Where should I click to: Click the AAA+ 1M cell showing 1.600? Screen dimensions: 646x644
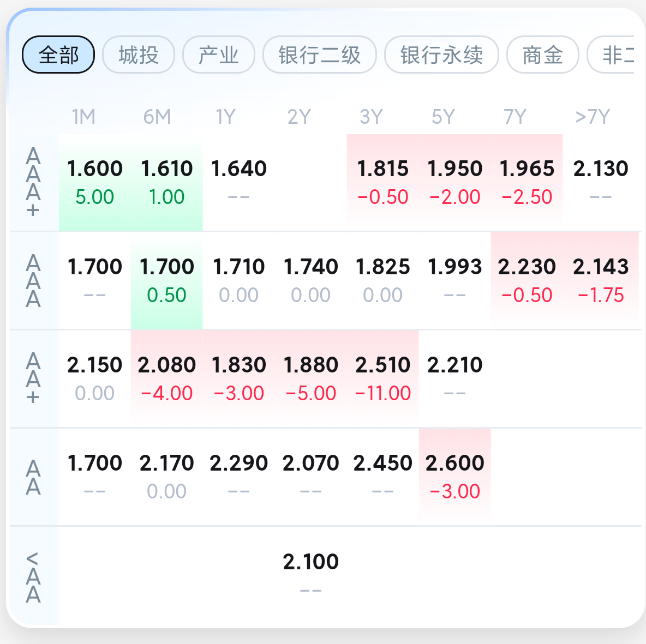[95, 182]
